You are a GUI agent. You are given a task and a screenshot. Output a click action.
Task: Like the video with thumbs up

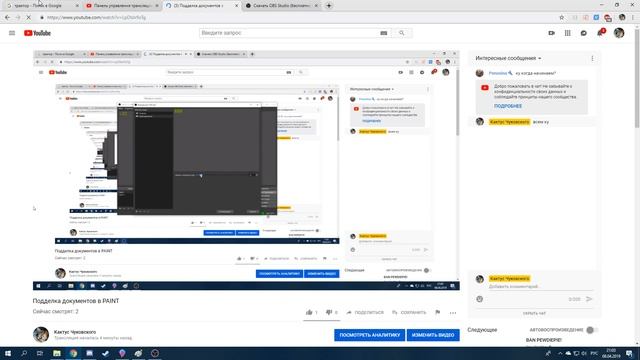coord(309,312)
